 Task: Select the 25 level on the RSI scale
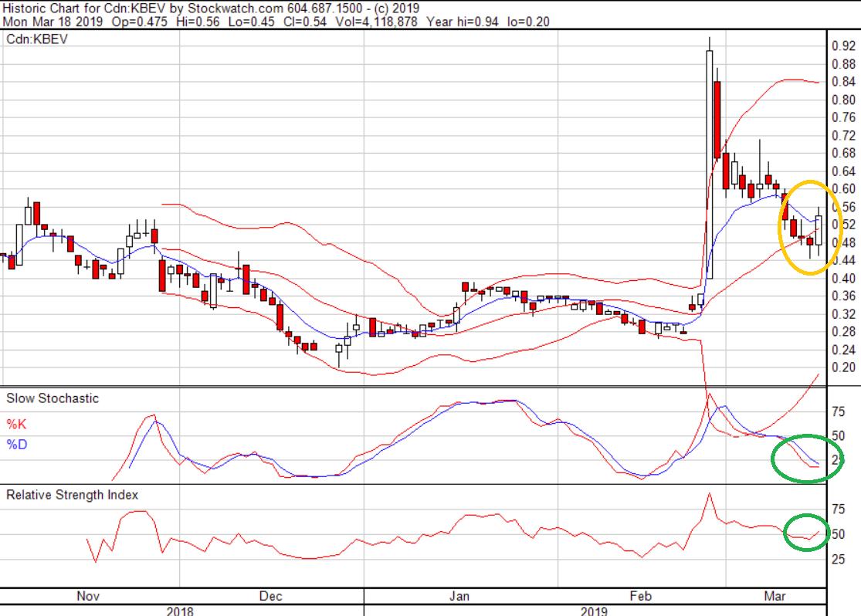coord(839,560)
